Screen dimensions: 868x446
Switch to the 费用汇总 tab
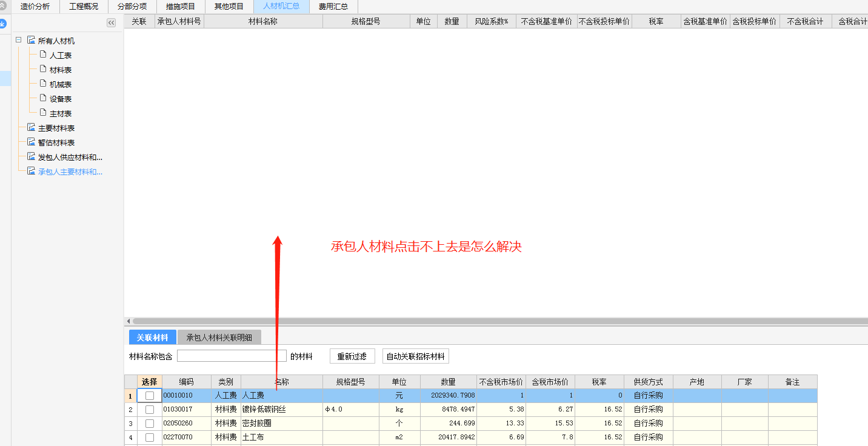pyautogui.click(x=333, y=7)
